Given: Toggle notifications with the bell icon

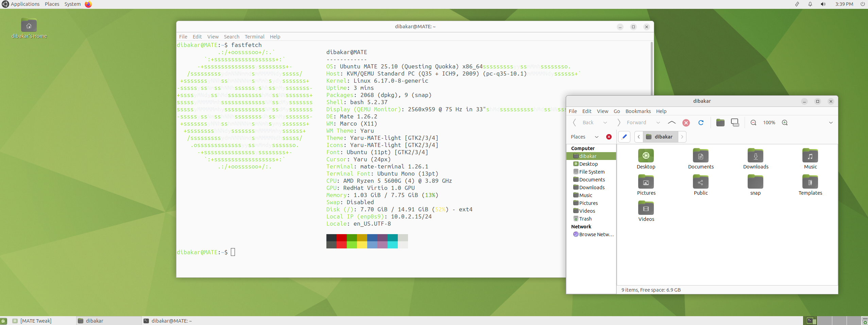Looking at the screenshot, I should pyautogui.click(x=810, y=4).
